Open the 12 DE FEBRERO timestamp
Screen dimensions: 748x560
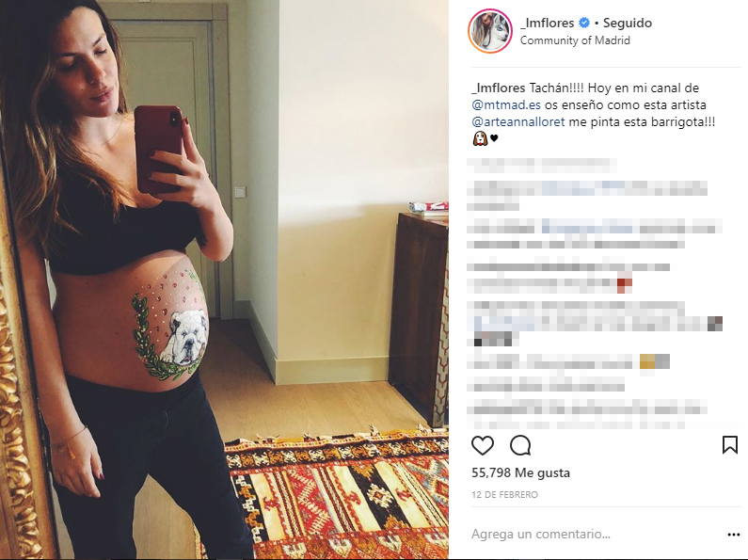(504, 495)
